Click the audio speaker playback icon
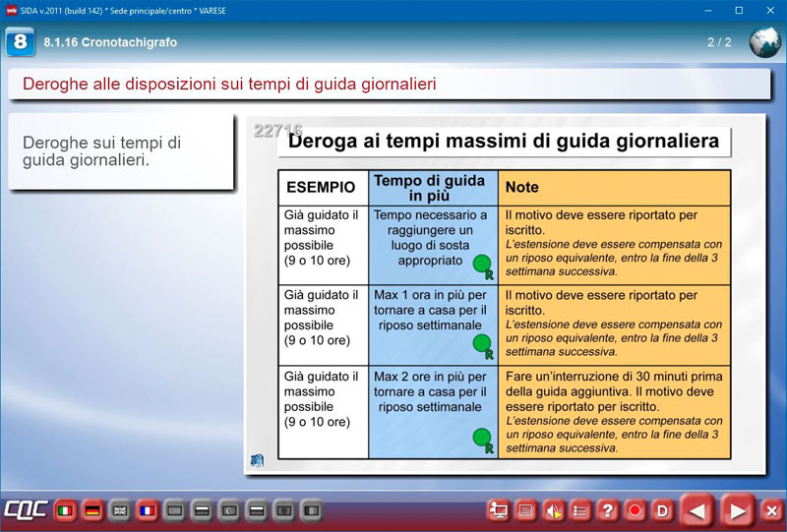 [x=554, y=510]
